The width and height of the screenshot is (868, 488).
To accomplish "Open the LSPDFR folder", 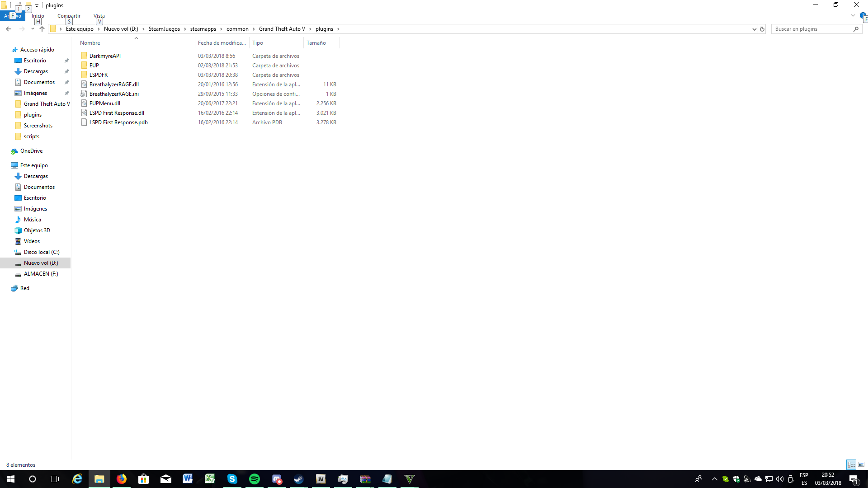I will 98,75.
